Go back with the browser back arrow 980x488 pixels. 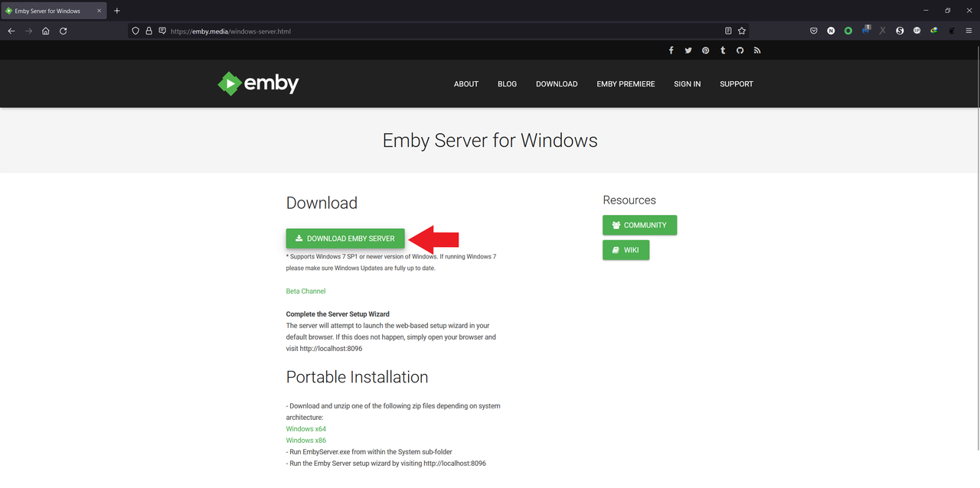coord(11,31)
